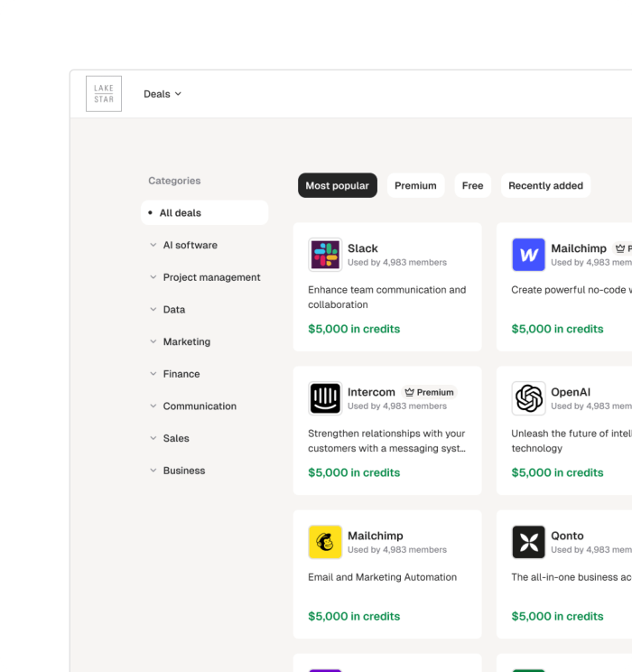Select the Recently added filter
Image resolution: width=632 pixels, height=672 pixels.
(x=546, y=185)
